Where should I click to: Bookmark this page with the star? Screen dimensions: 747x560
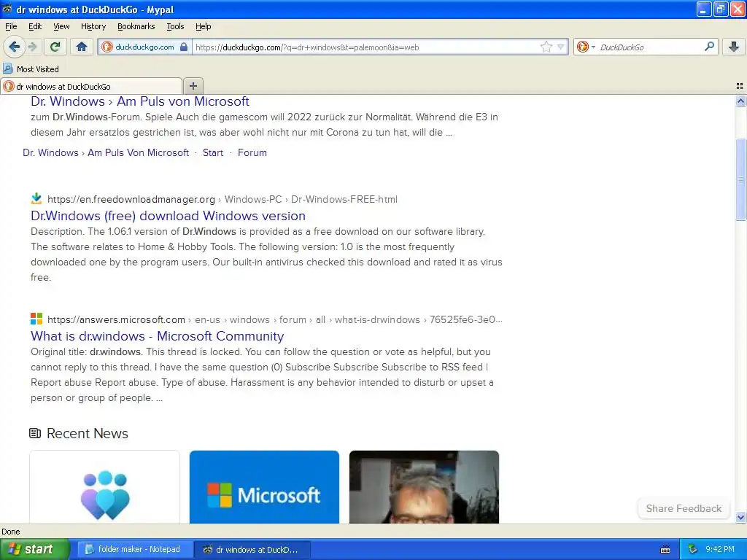pos(546,47)
